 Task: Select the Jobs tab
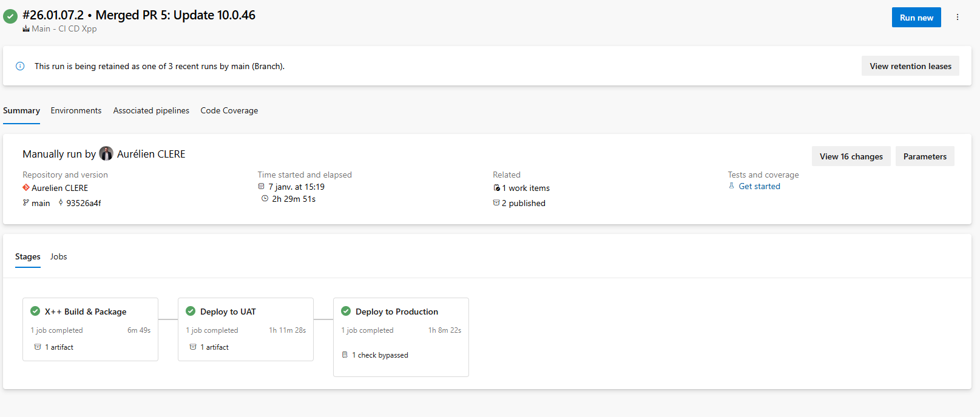[x=59, y=256]
